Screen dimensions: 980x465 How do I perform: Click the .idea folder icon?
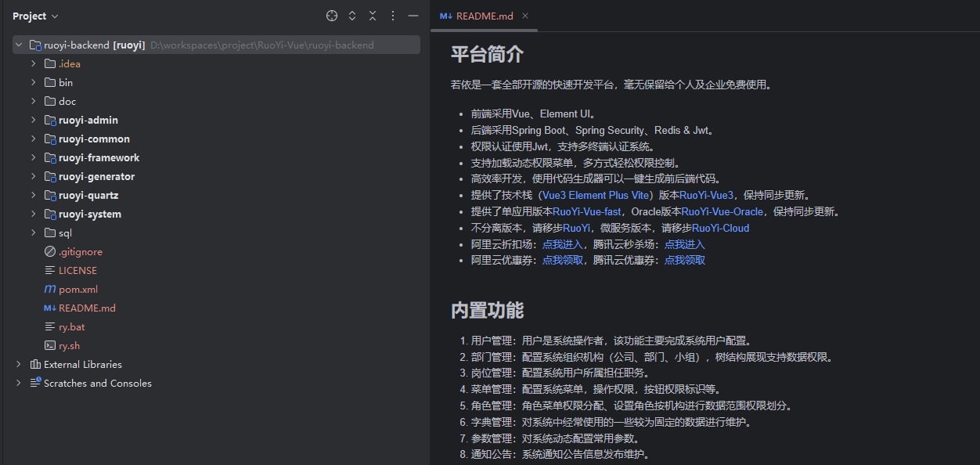pyautogui.click(x=50, y=64)
